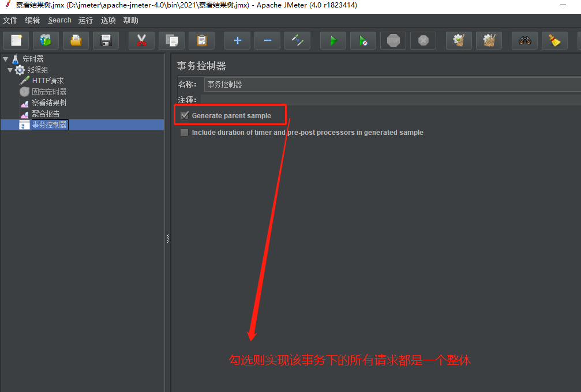Minimize the JMeter window

click(x=563, y=5)
